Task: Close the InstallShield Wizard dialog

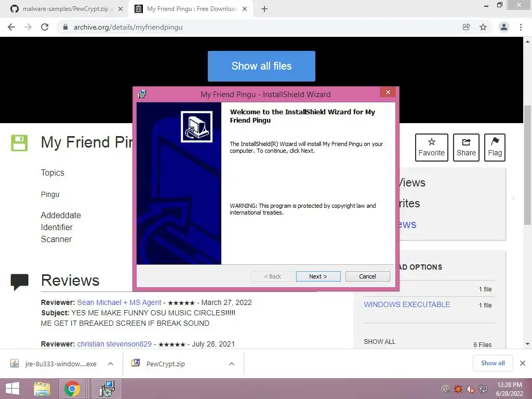Action: (388, 92)
